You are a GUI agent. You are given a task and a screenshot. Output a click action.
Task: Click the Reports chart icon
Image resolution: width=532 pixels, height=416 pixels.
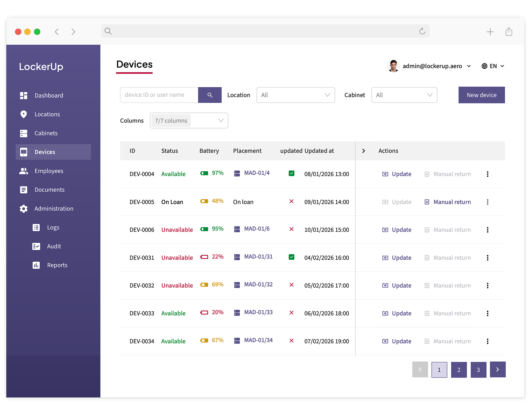tap(36, 265)
